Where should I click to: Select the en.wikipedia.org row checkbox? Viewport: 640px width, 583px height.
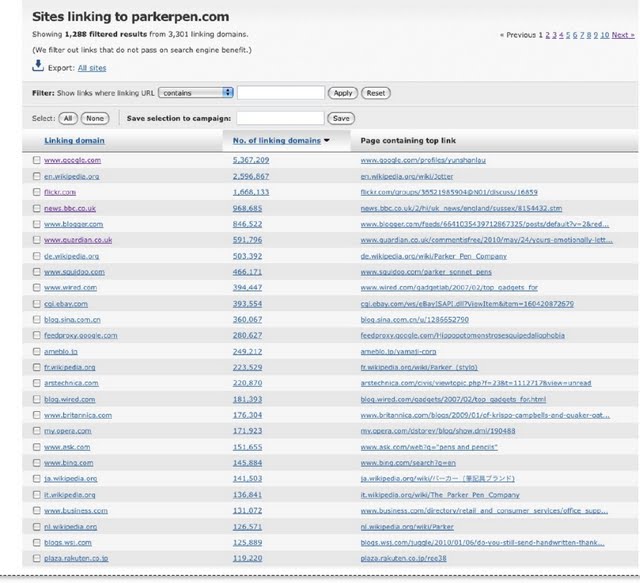click(37, 176)
